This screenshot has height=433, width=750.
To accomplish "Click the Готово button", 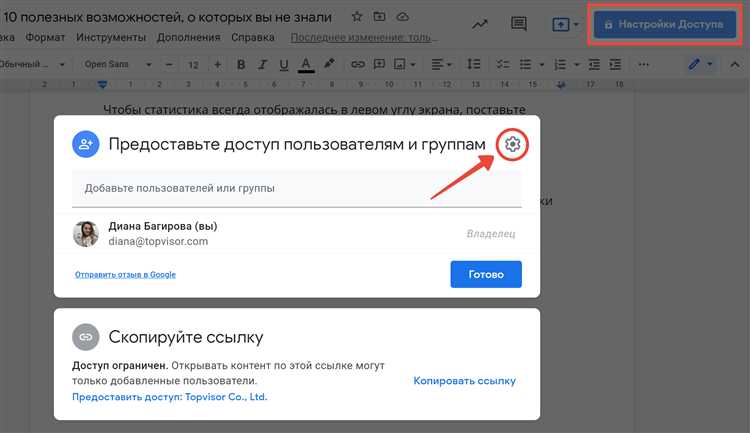I will 486,274.
